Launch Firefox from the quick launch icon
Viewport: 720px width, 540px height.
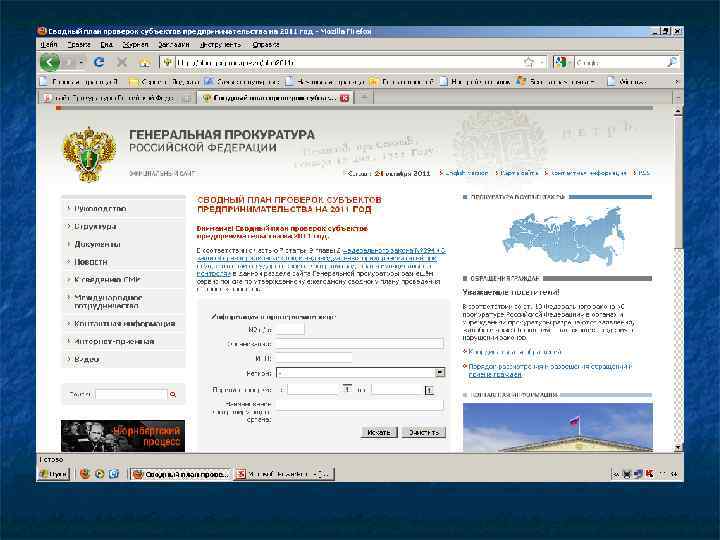84,473
